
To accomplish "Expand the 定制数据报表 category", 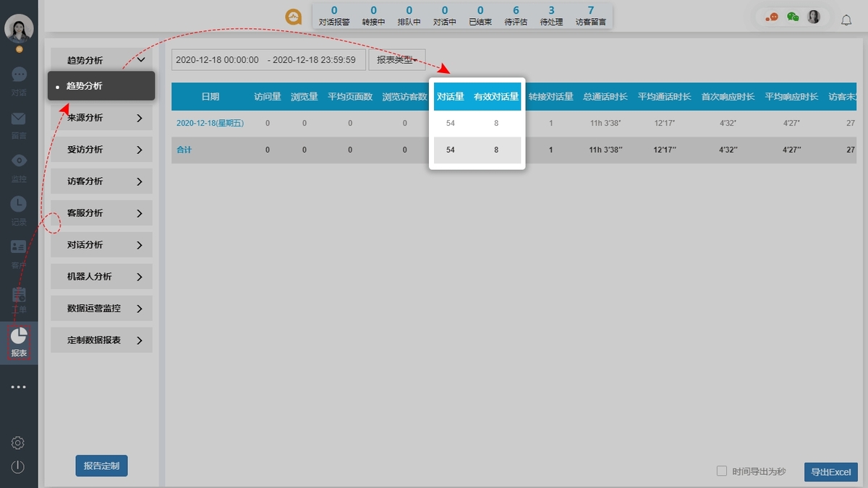I will pos(101,341).
